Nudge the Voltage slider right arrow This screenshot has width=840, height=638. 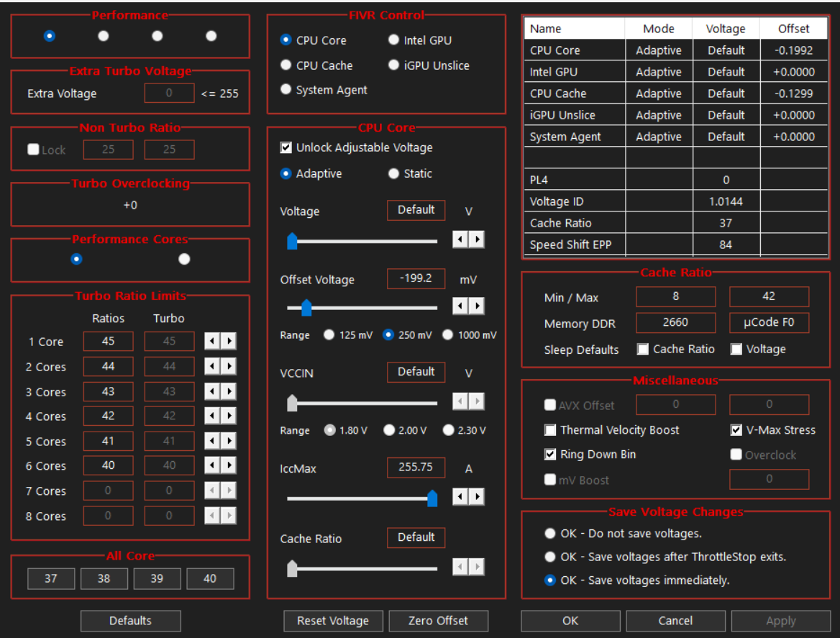click(477, 239)
